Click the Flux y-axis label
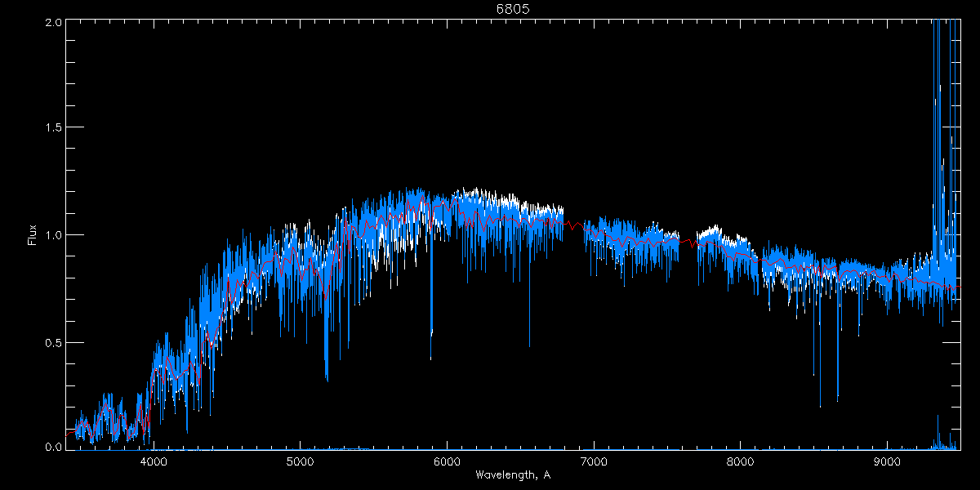Viewport: 980px width, 490px height. (33, 235)
